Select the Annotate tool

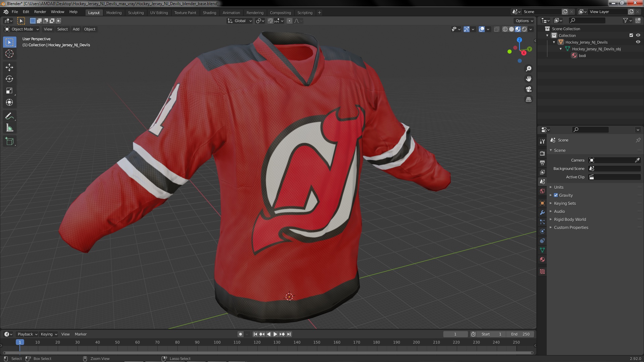[9, 116]
